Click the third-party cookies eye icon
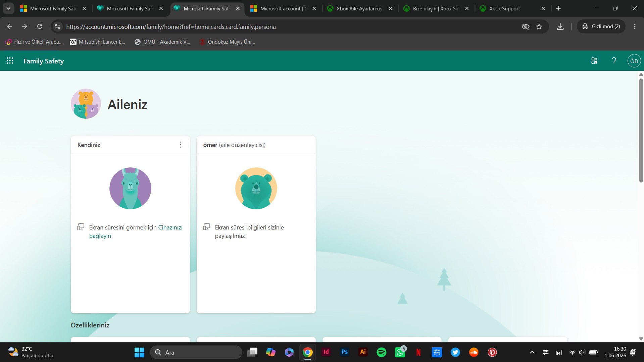This screenshot has width=644, height=362. [526, 27]
